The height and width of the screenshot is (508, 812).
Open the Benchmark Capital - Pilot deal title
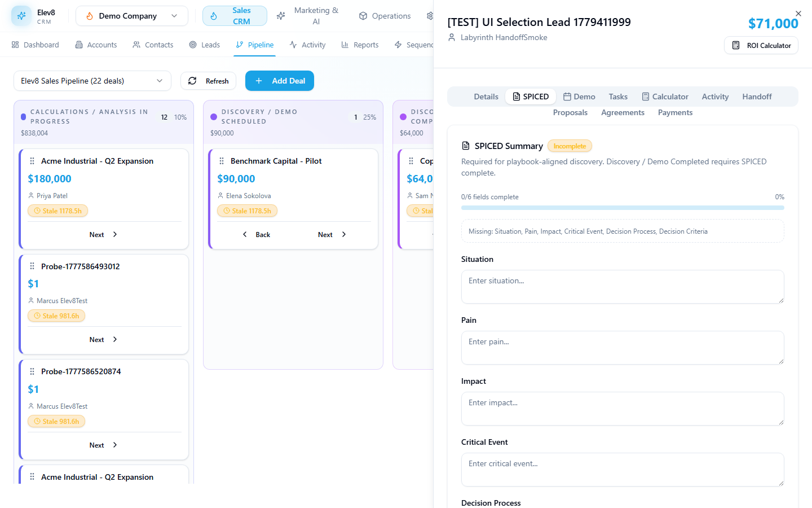click(276, 161)
